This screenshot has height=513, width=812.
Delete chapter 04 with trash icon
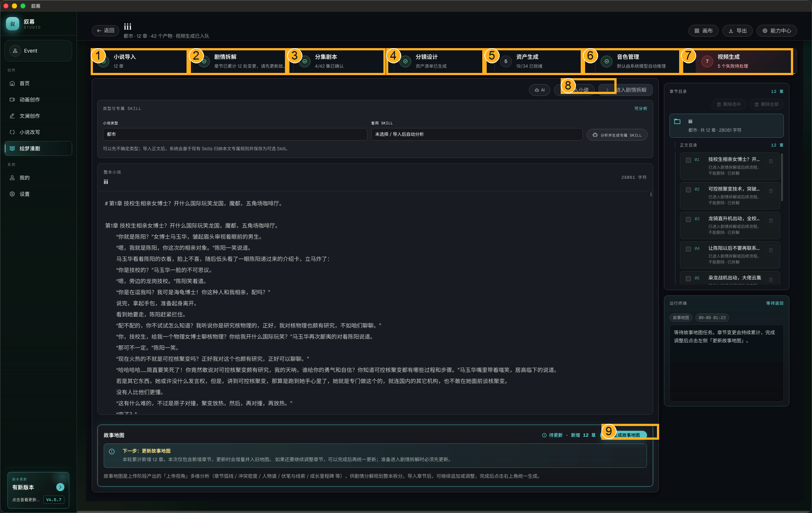tap(771, 250)
